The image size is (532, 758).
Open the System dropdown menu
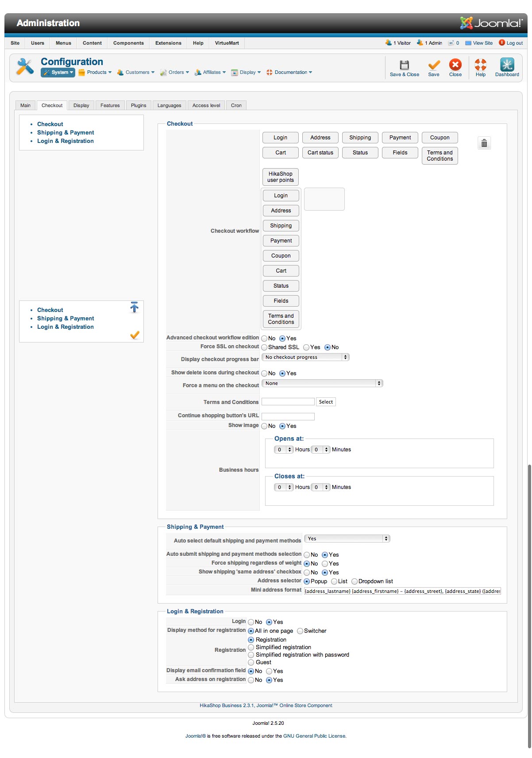point(58,73)
